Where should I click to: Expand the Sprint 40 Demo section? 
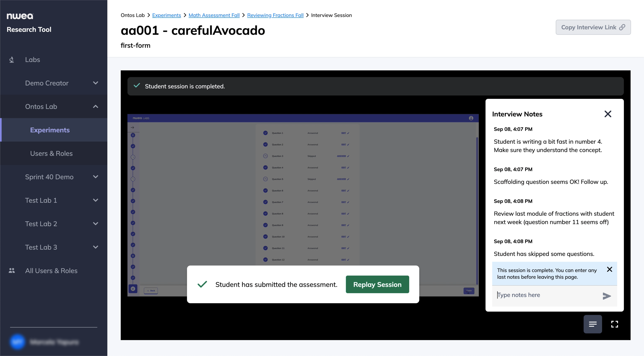(x=95, y=177)
